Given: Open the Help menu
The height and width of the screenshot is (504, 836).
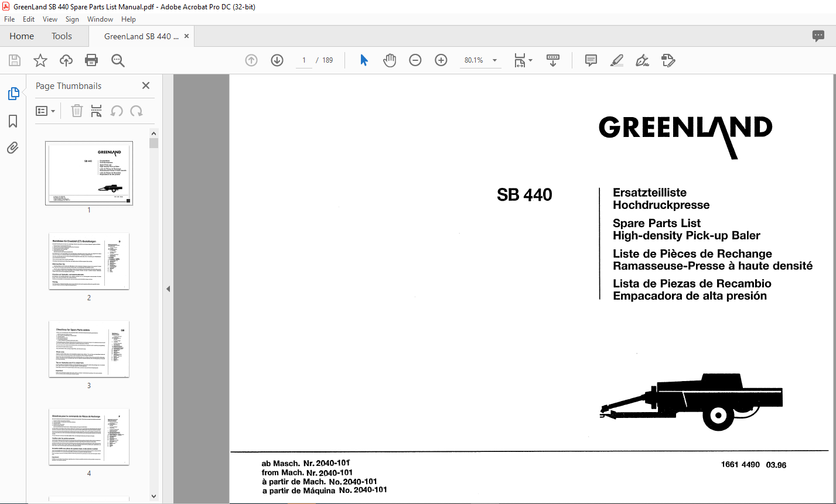Looking at the screenshot, I should point(128,19).
